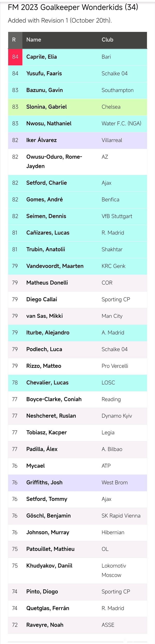The width and height of the screenshot is (155, 644).
Task: Open Setford, Charlie row
Action: 78,183
